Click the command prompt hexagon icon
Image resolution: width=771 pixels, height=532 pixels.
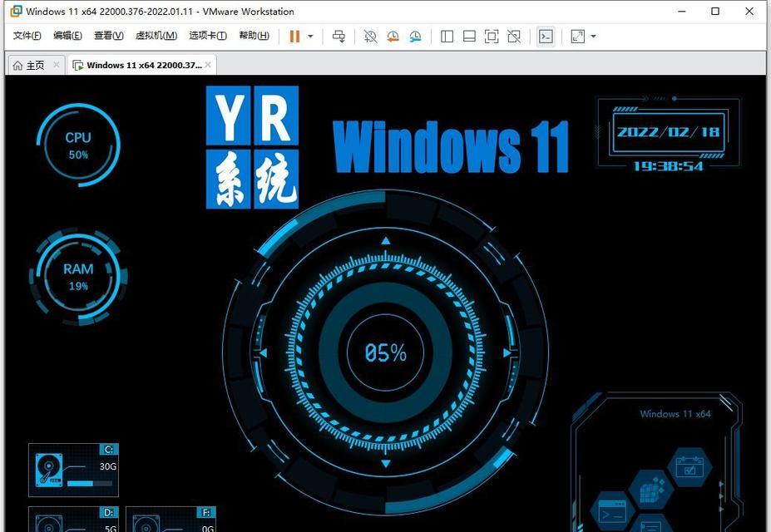pos(614,512)
